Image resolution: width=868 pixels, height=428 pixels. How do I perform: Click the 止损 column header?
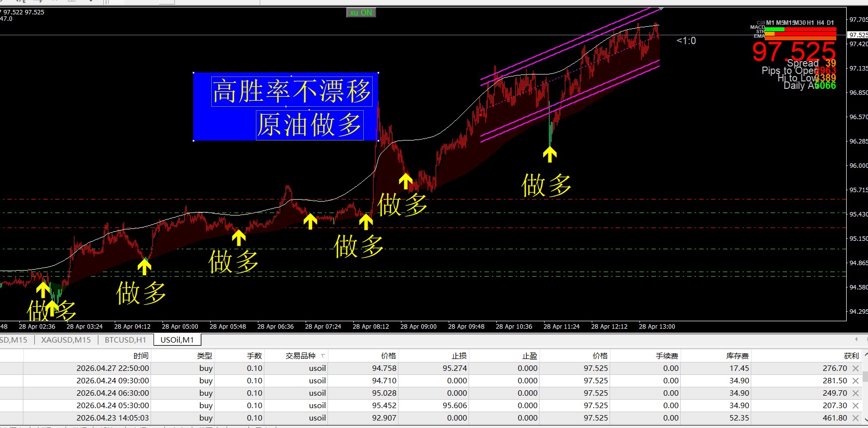coord(459,356)
